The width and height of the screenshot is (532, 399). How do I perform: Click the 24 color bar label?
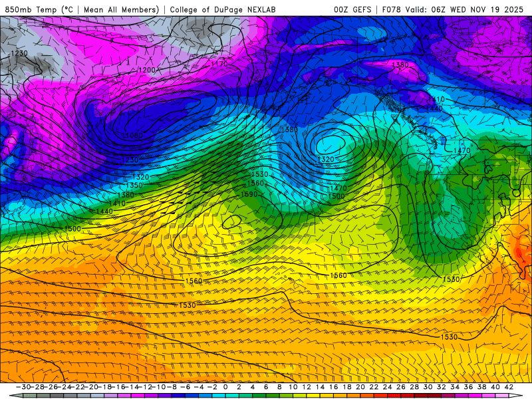[388, 387]
